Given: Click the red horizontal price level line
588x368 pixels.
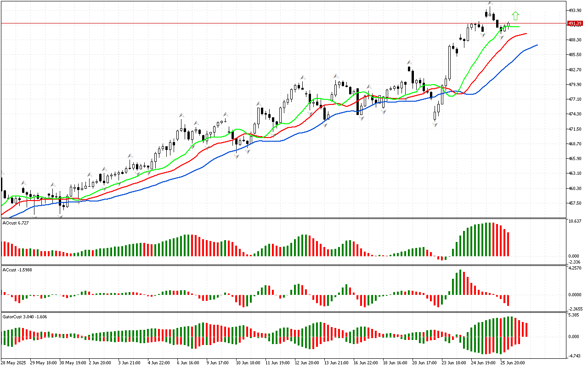Looking at the screenshot, I should click(276, 23).
